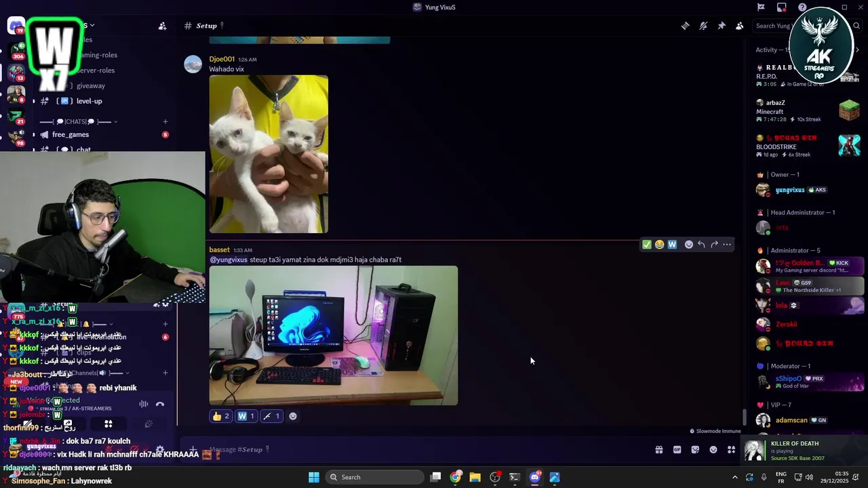Click @yungvixus mention in basset's message
The image size is (868, 488).
(229, 260)
